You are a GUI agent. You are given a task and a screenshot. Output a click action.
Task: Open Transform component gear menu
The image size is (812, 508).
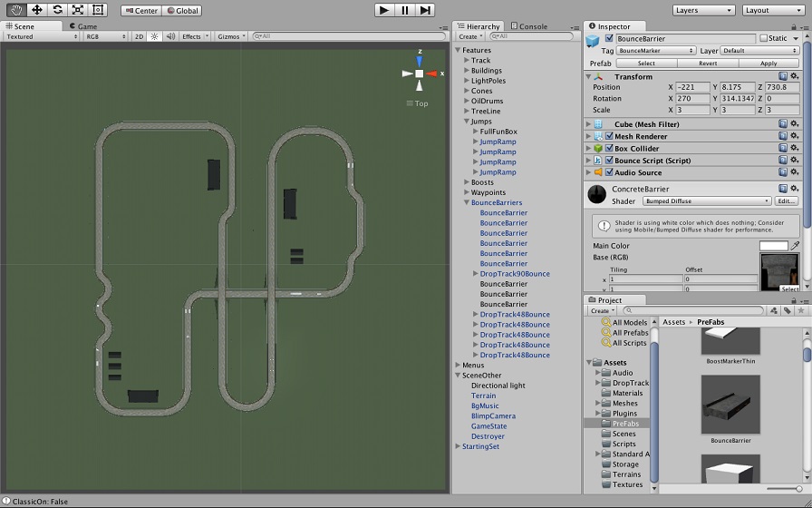795,77
